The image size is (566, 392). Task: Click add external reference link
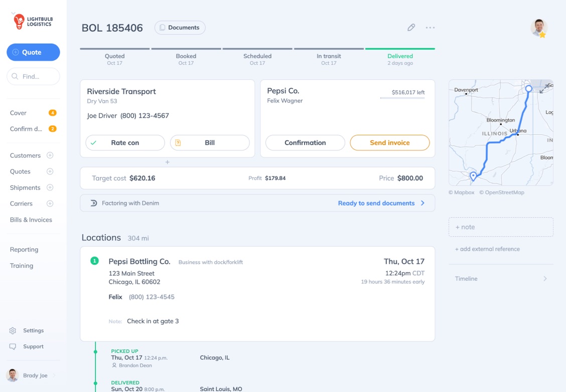pyautogui.click(x=487, y=249)
